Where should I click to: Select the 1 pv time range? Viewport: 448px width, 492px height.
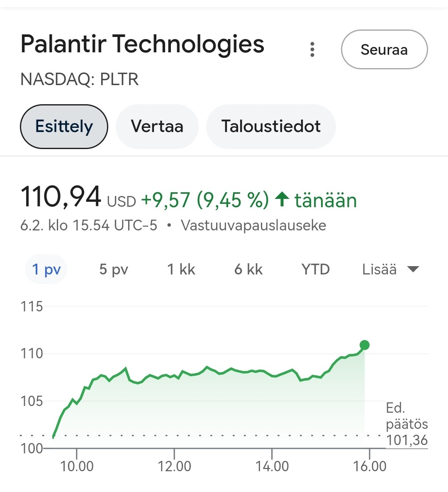[x=46, y=269]
